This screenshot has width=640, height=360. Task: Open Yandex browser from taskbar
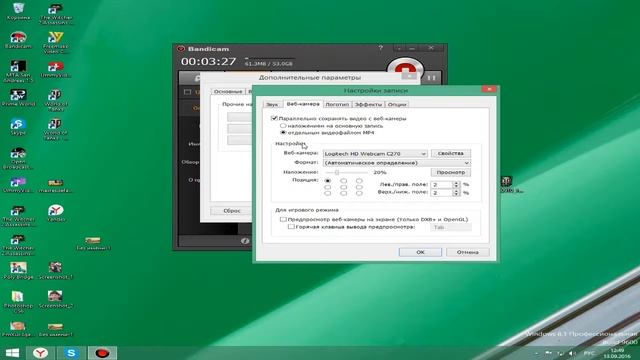[x=40, y=353]
